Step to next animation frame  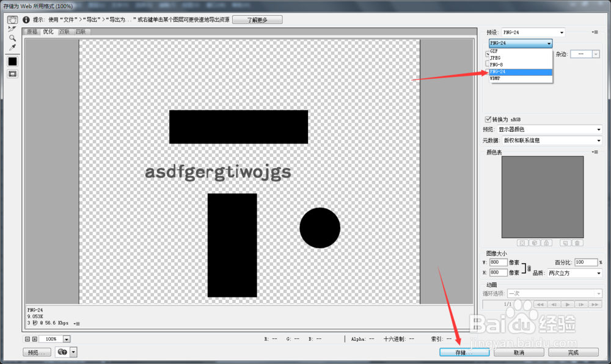pos(581,304)
